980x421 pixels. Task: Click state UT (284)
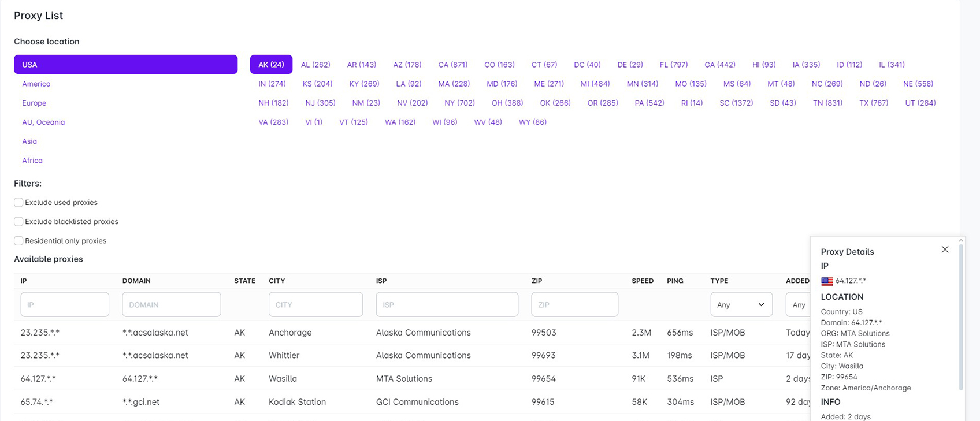(920, 103)
